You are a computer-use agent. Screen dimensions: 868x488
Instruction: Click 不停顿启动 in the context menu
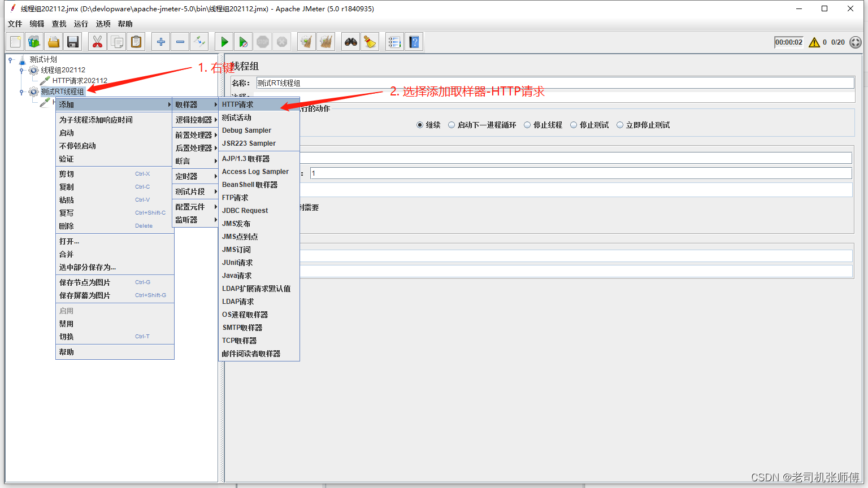(115, 146)
